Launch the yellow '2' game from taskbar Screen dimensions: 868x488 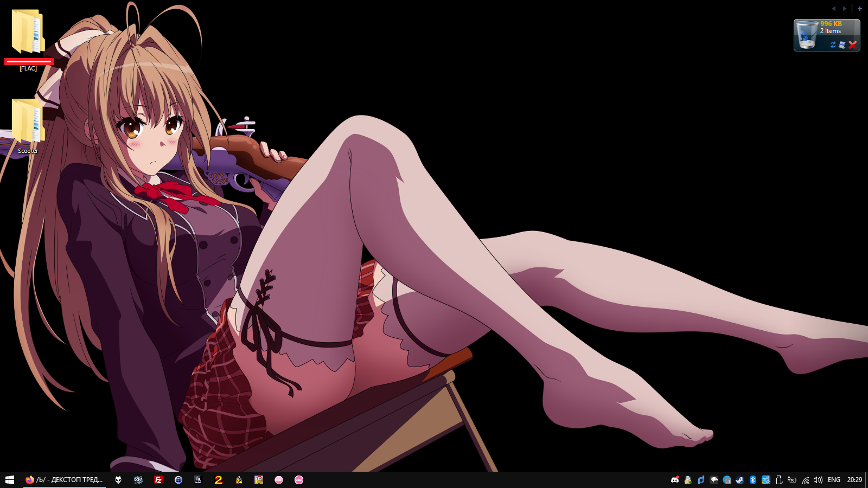click(219, 480)
